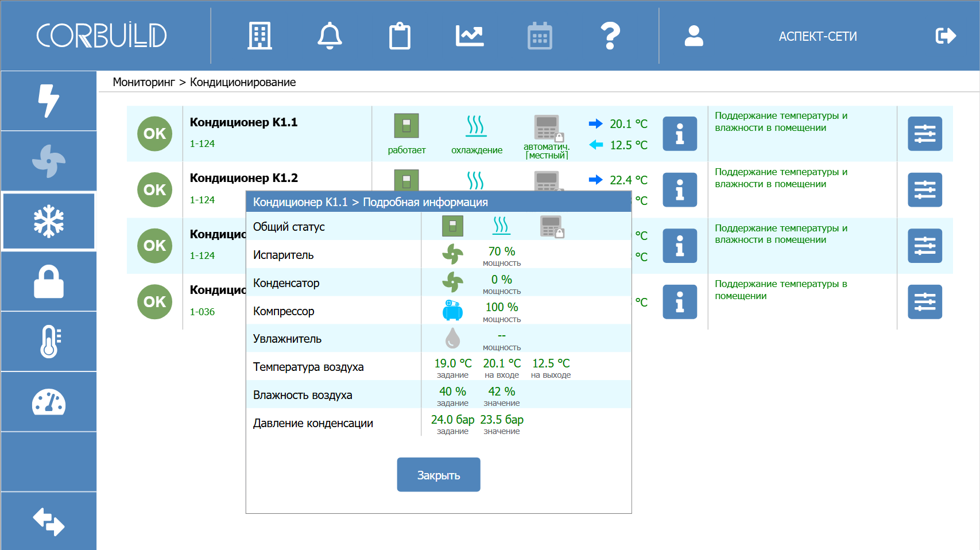Click the 24.0 бар pressure setpoint
Screen dimensions: 980x550
[x=453, y=420]
